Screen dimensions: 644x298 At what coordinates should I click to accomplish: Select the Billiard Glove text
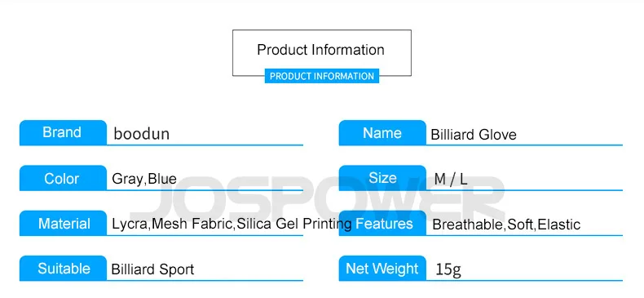tap(474, 135)
